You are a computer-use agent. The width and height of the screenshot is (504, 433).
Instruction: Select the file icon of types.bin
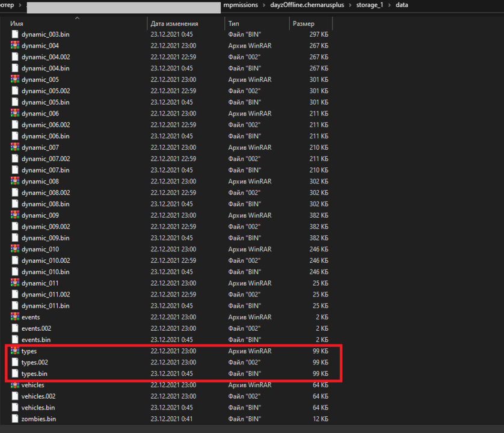(15, 373)
